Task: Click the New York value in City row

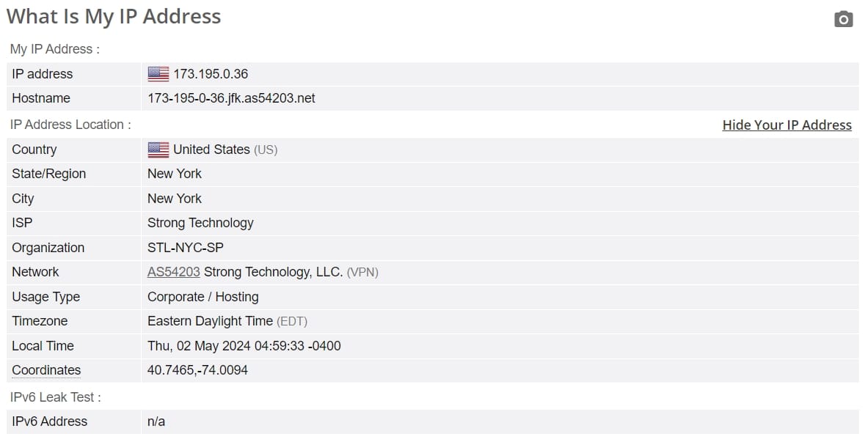Action: point(175,199)
